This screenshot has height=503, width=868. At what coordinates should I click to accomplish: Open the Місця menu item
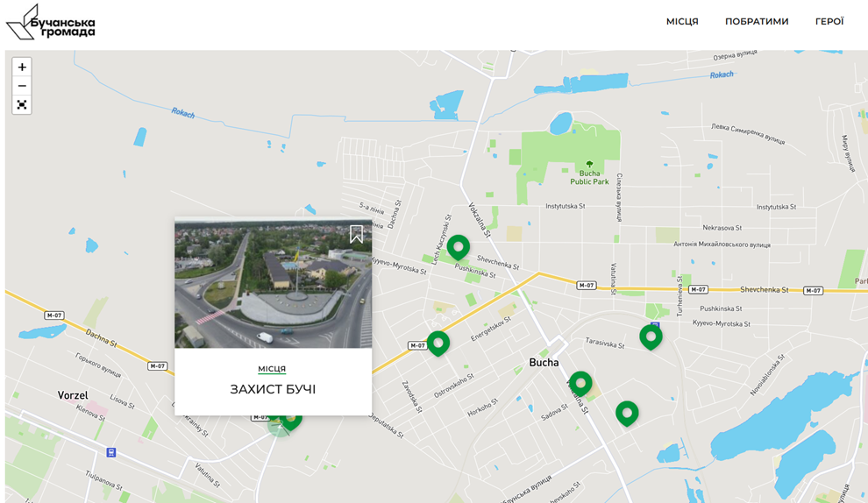tap(682, 22)
